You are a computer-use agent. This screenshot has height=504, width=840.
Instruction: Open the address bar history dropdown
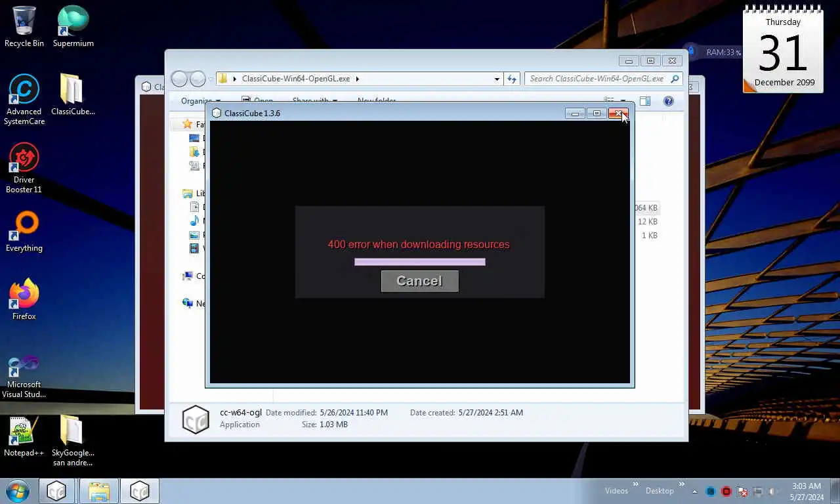tap(497, 79)
